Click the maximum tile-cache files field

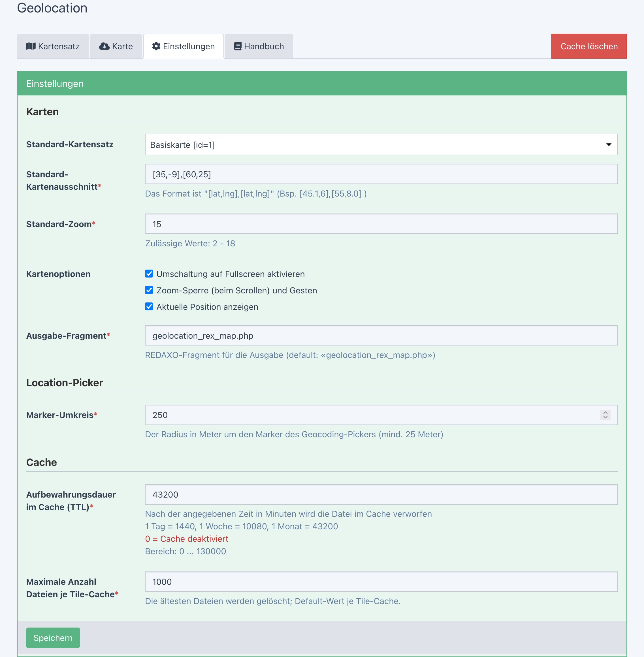coord(381,582)
